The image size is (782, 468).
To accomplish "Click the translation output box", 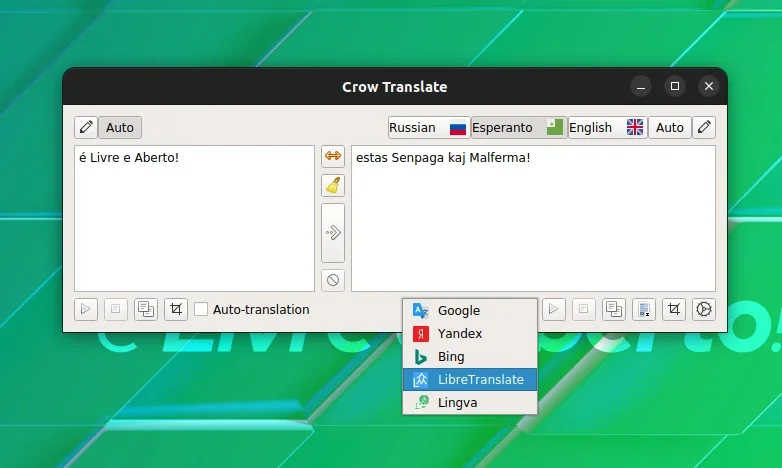I will click(533, 219).
